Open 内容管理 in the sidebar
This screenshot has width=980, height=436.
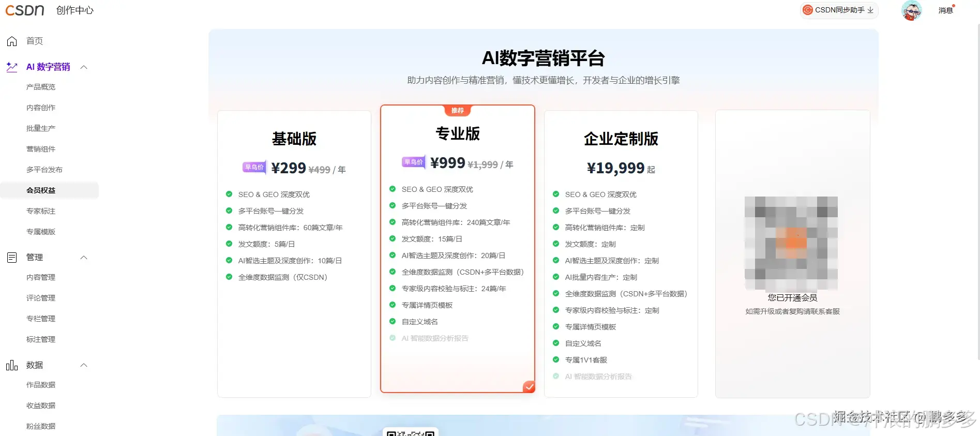pos(41,277)
